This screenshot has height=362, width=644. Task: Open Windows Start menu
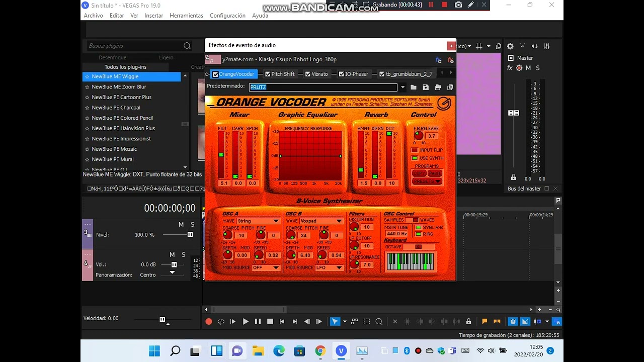[154, 351]
